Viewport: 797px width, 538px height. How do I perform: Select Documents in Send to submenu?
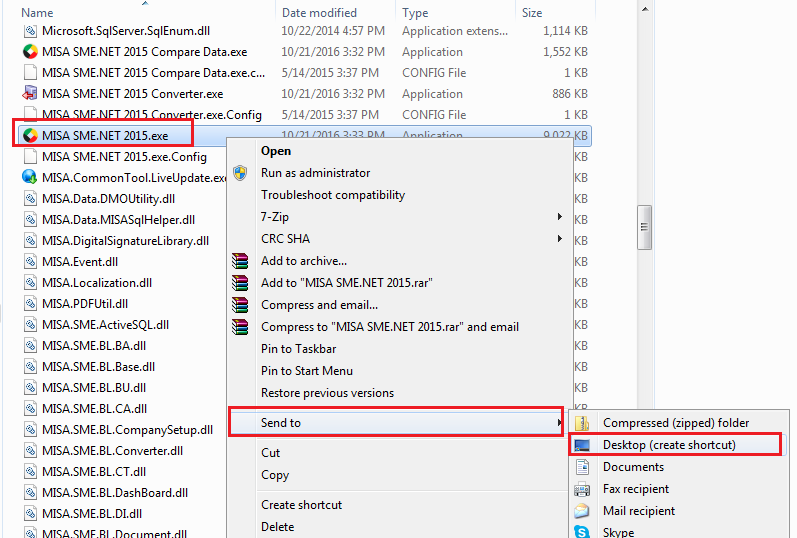point(633,467)
